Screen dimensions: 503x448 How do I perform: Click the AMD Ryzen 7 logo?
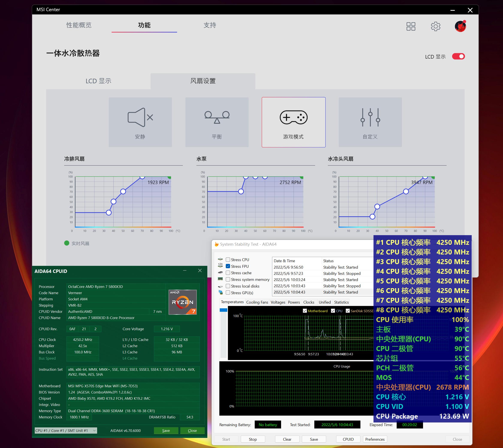click(182, 302)
